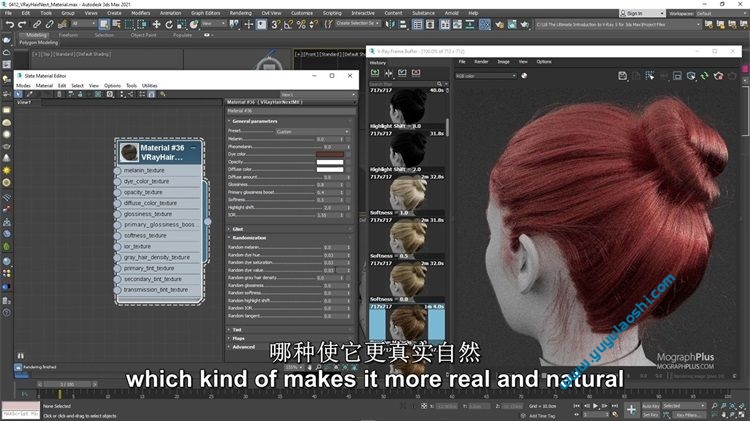Toggle the melanin_texture input socket
Screen dimensions: 750x421
click(118, 171)
